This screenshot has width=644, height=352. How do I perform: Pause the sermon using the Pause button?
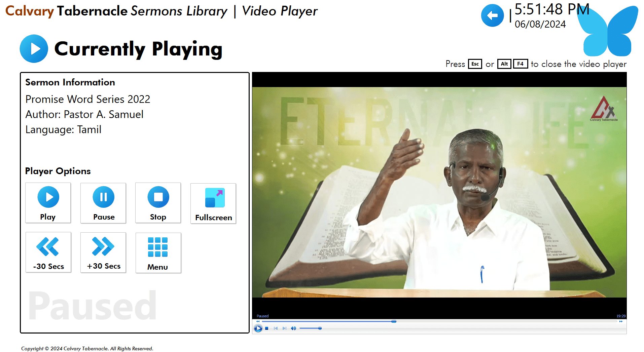click(x=103, y=202)
